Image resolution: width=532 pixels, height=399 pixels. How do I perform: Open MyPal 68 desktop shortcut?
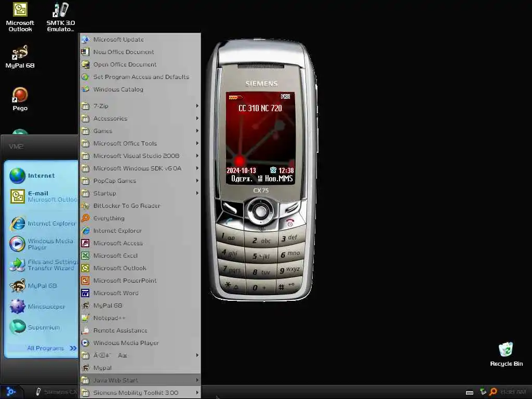pyautogui.click(x=20, y=56)
